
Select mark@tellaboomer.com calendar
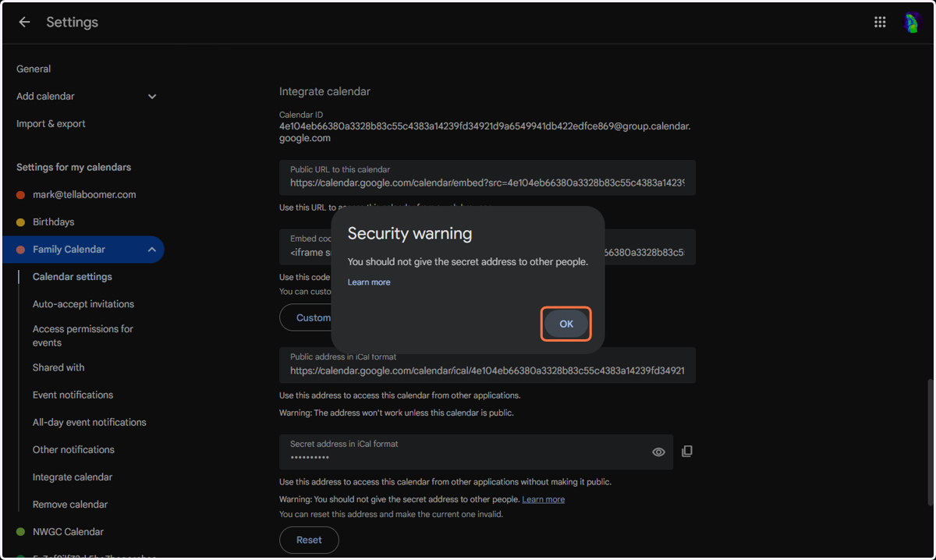coord(84,194)
